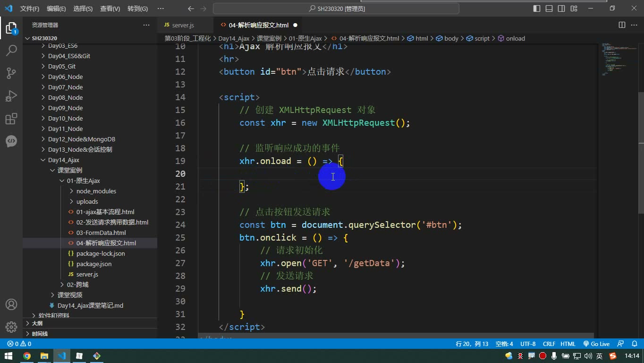This screenshot has height=363, width=644.
Task: Click the split editor right icon
Action: point(622,25)
